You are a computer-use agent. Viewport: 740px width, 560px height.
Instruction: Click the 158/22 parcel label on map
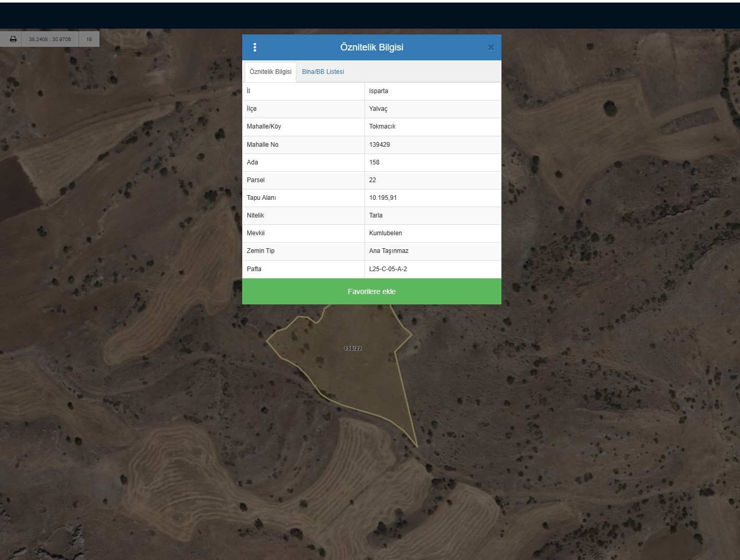(x=353, y=349)
